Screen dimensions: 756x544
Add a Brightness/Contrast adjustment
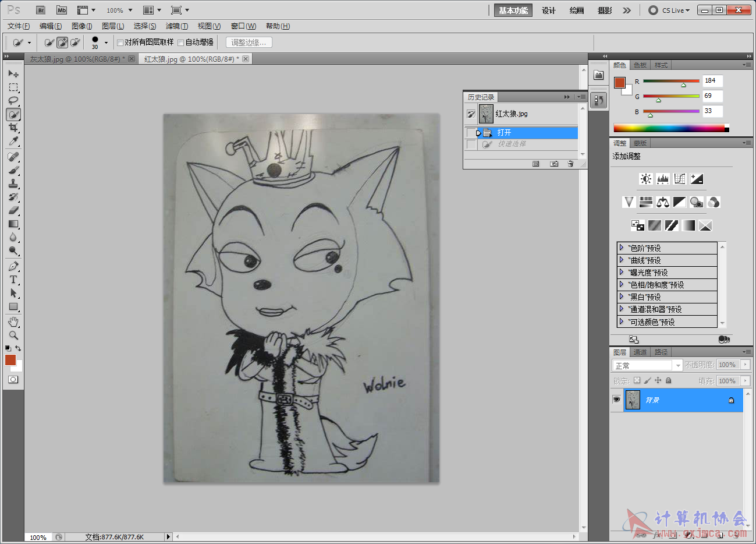pos(646,179)
